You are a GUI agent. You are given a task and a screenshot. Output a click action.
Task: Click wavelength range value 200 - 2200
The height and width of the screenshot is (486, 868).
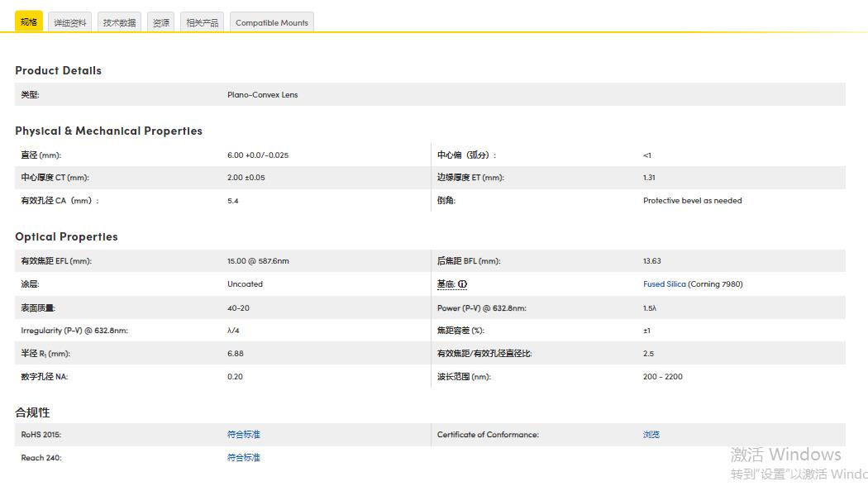pos(663,376)
